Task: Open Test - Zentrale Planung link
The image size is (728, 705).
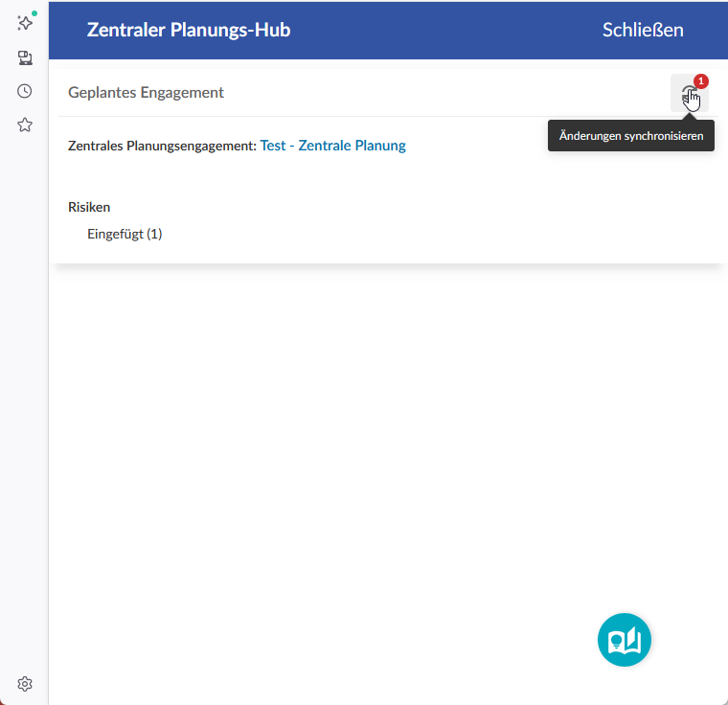Action: [333, 146]
